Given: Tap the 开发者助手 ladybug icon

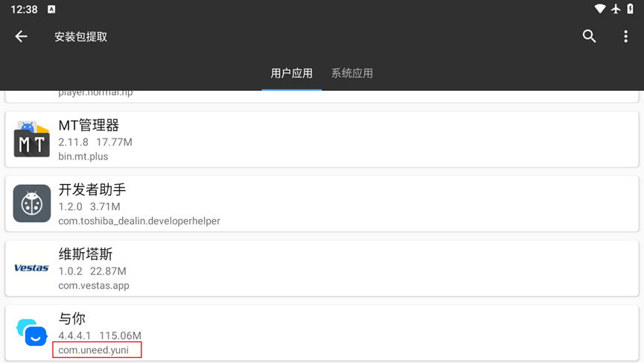Looking at the screenshot, I should point(32,203).
